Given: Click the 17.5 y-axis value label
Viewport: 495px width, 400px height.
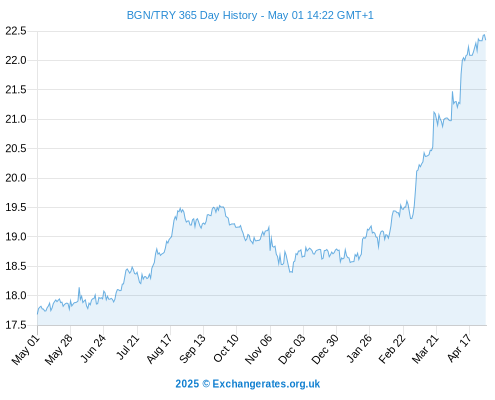Looking at the screenshot, I should coord(16,325).
